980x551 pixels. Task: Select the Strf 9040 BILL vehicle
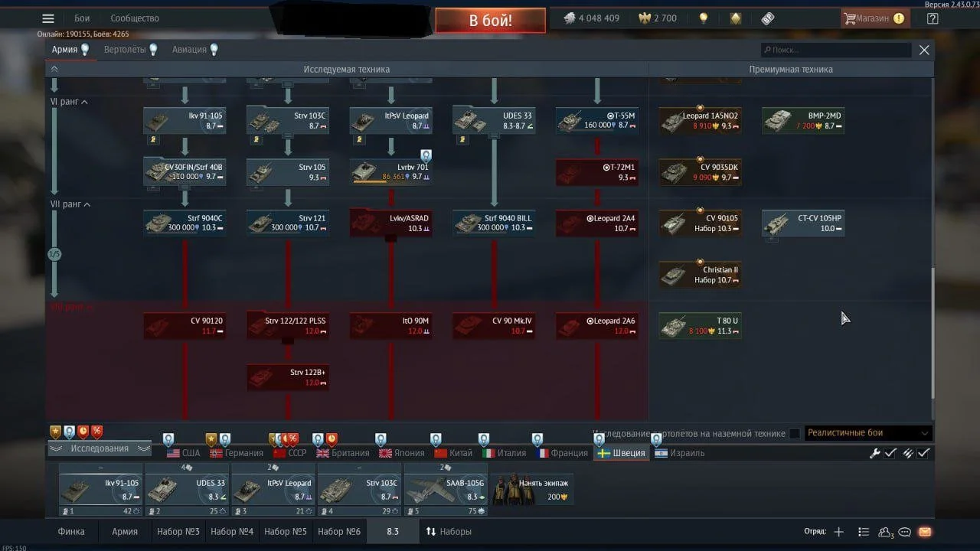coord(494,223)
